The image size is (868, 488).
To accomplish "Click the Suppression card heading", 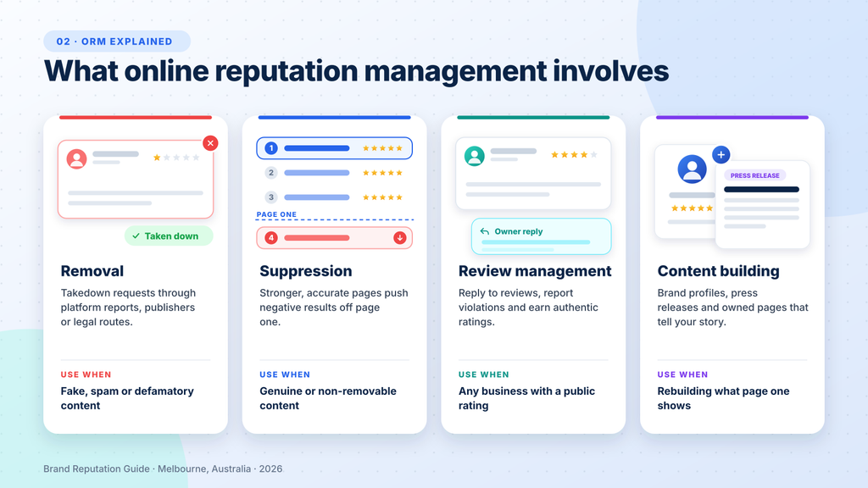I will (x=305, y=271).
